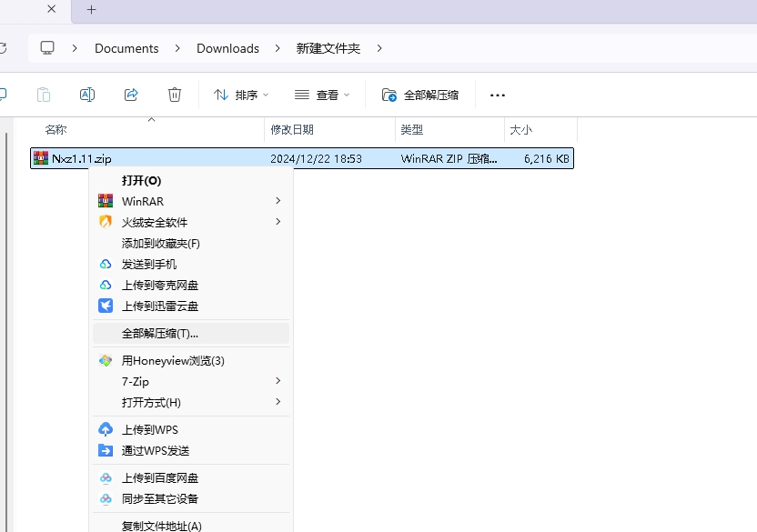Click the WPS cloud upload icon
The width and height of the screenshot is (757, 532).
point(106,429)
